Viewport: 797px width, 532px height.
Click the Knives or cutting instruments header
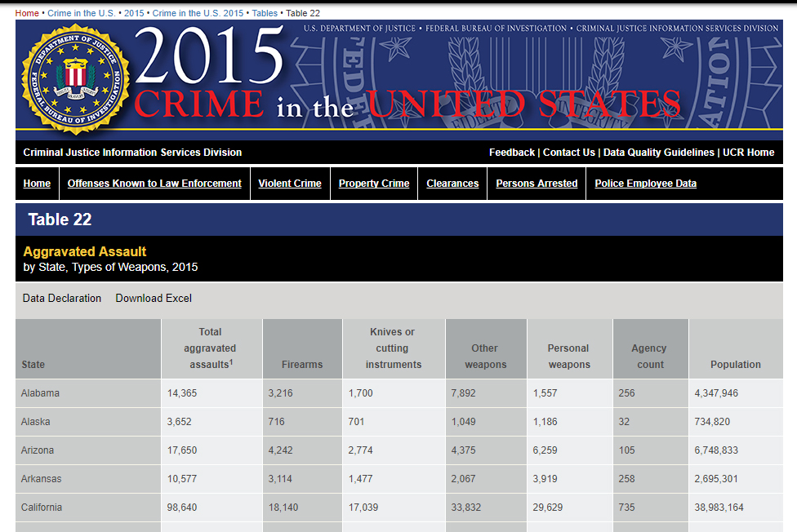tap(393, 348)
